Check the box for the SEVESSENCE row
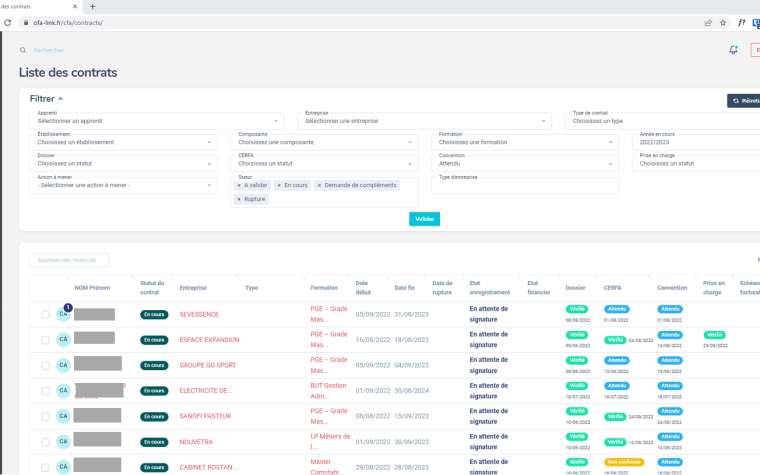Screen dimensions: 760x475 [45, 314]
